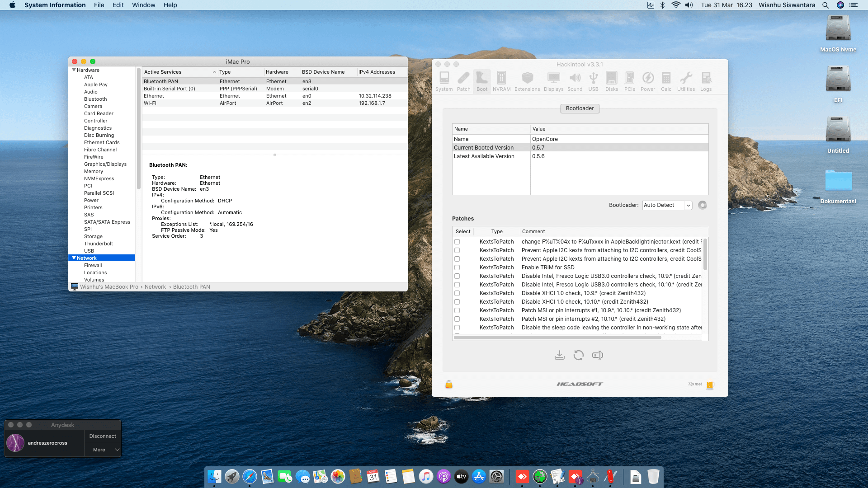Click the round button beside the Bootloader dropdown

(x=702, y=205)
